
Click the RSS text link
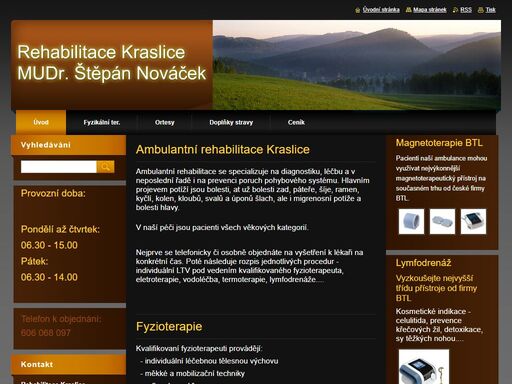466,10
